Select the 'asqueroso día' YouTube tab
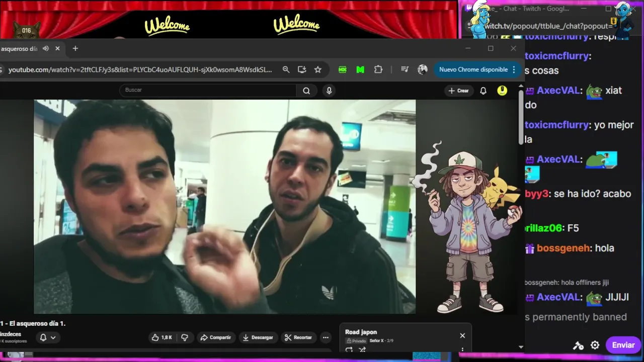 click(x=31, y=48)
